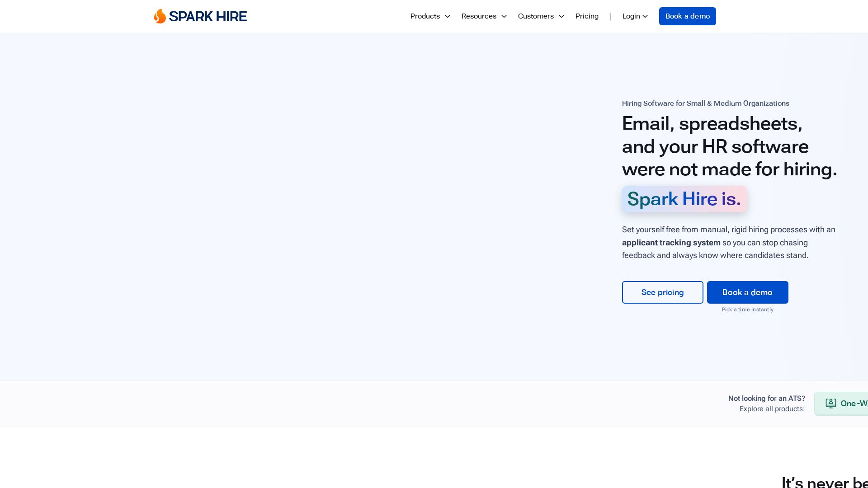This screenshot has height=488, width=868.
Task: Click 'Hiring Software for Small & Medium Organizations' tagline
Action: [x=706, y=103]
